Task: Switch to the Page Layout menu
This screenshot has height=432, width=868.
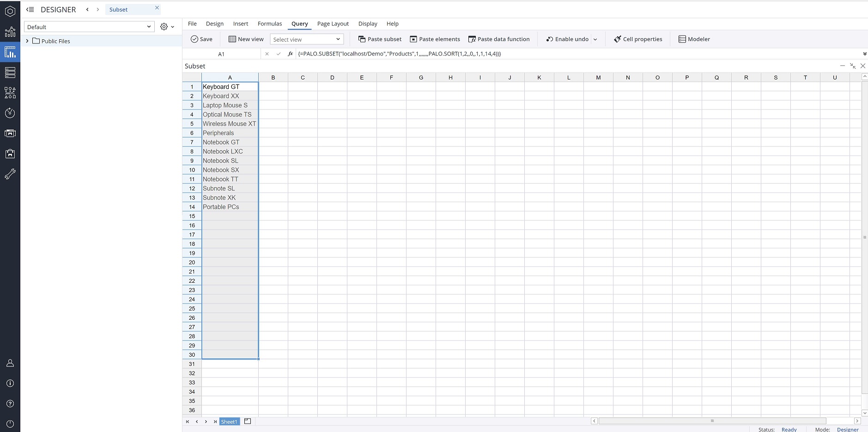Action: [x=333, y=24]
